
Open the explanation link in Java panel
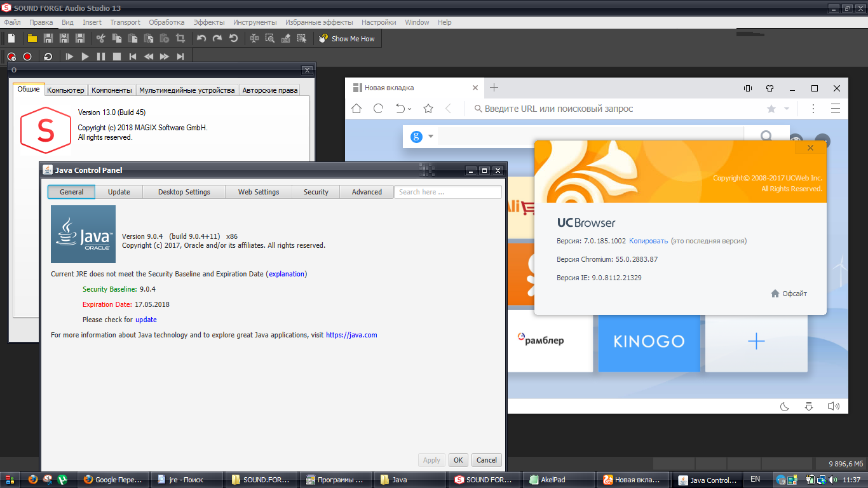(x=287, y=274)
